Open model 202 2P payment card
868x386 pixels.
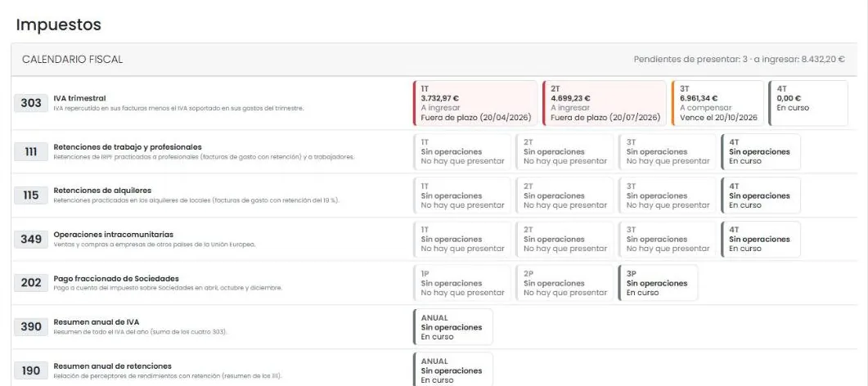(x=564, y=283)
